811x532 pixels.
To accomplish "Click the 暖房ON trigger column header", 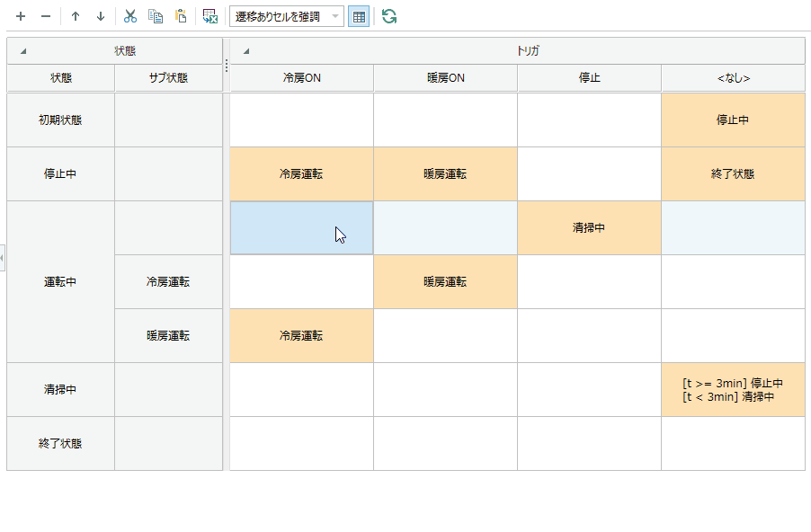I will coord(445,78).
